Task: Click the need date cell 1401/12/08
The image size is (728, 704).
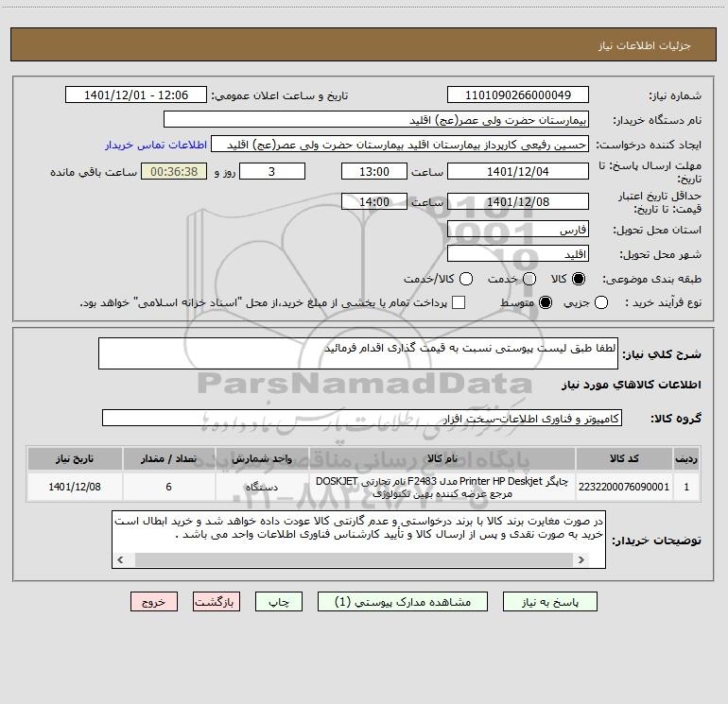Action: point(75,487)
